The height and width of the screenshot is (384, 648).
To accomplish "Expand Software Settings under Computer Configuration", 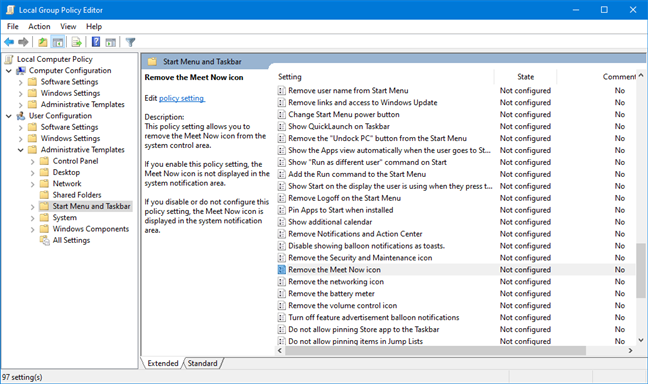I will pos(20,82).
